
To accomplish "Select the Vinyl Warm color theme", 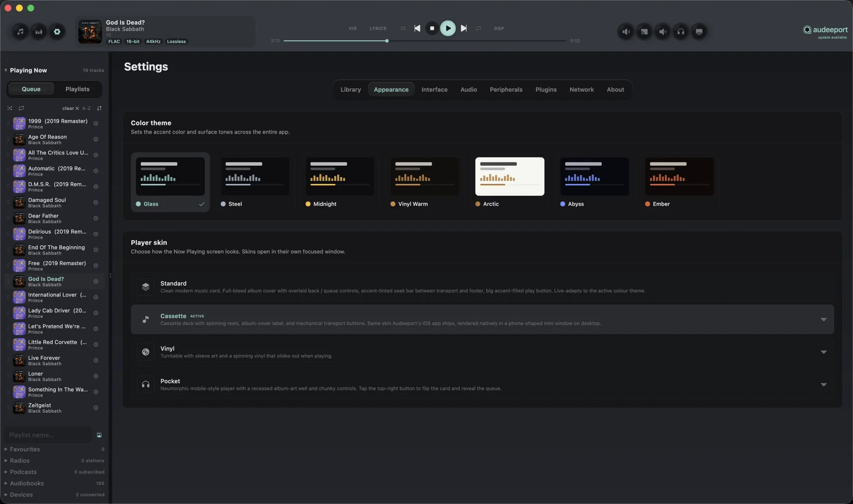I will pyautogui.click(x=425, y=182).
